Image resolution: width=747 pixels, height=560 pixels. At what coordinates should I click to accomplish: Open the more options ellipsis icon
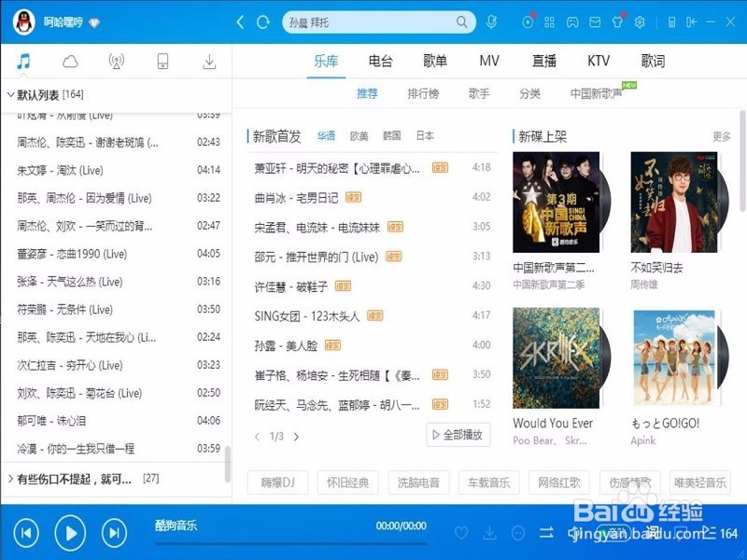(x=518, y=532)
